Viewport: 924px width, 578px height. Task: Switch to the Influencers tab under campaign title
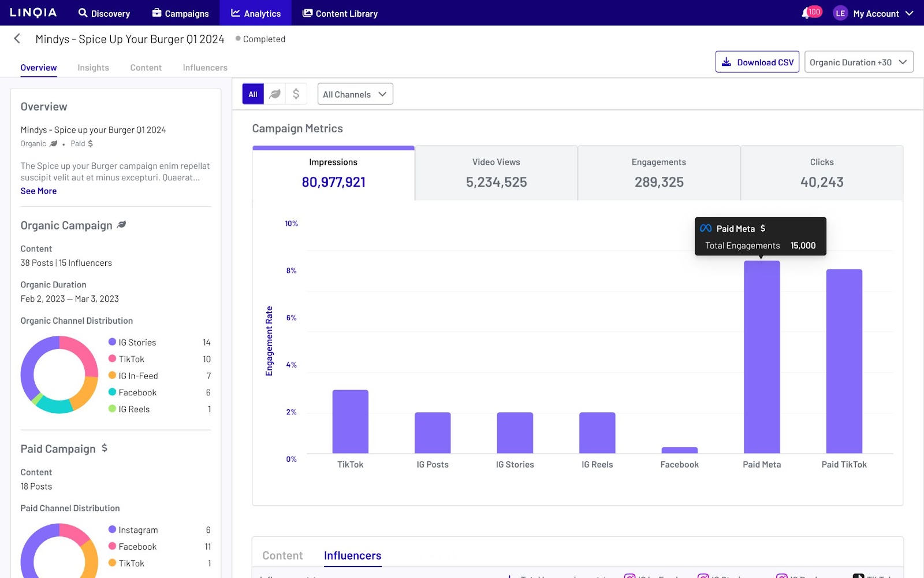click(205, 68)
